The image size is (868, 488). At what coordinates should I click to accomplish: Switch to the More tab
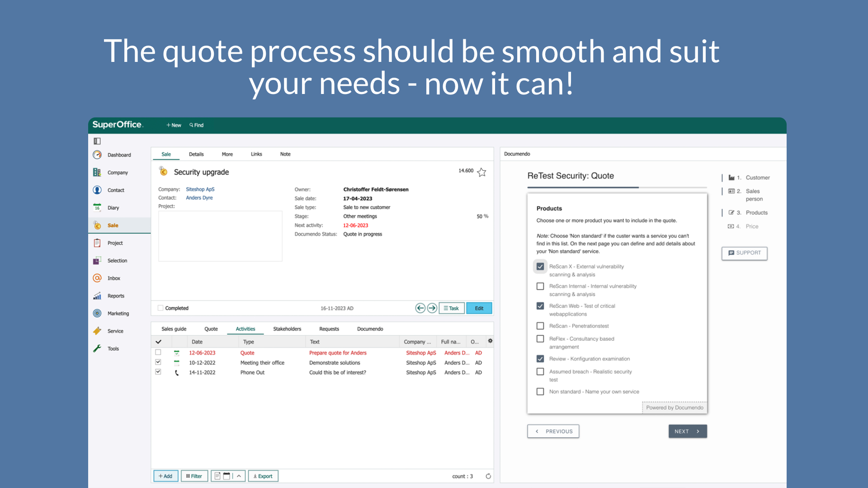click(227, 154)
